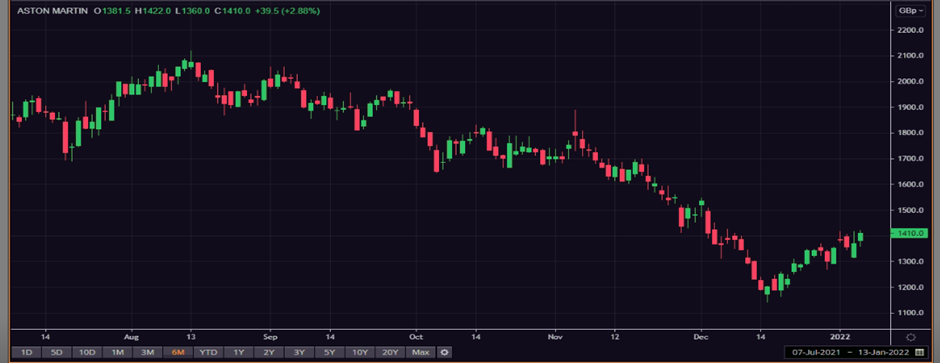
Task: Click the Aug label on time axis
Action: click(x=132, y=337)
